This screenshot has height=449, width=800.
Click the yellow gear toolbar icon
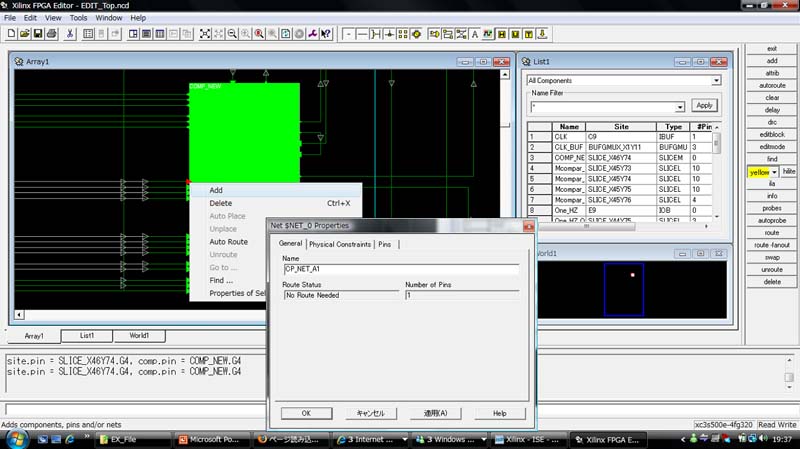coord(416,34)
